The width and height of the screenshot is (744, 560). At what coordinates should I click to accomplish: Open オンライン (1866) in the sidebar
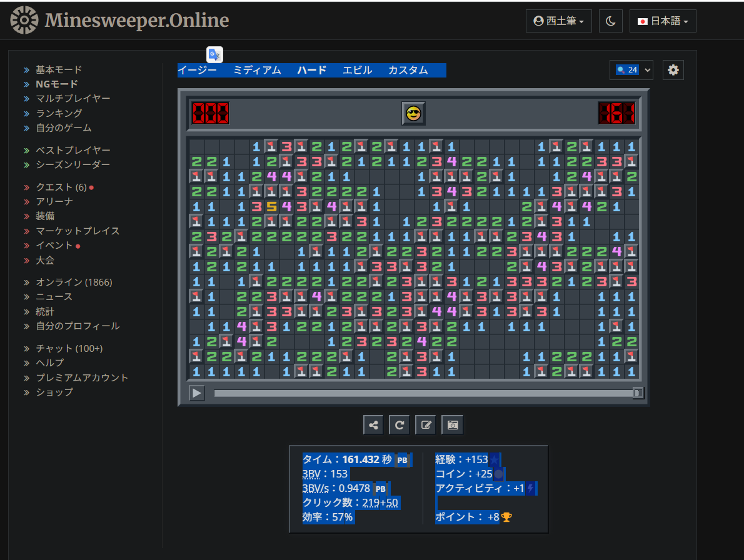pos(74,282)
